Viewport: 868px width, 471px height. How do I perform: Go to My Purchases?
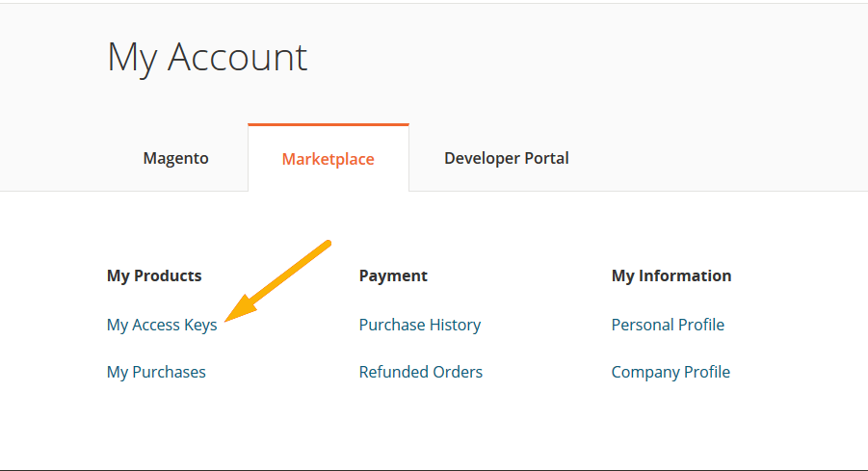tap(156, 372)
